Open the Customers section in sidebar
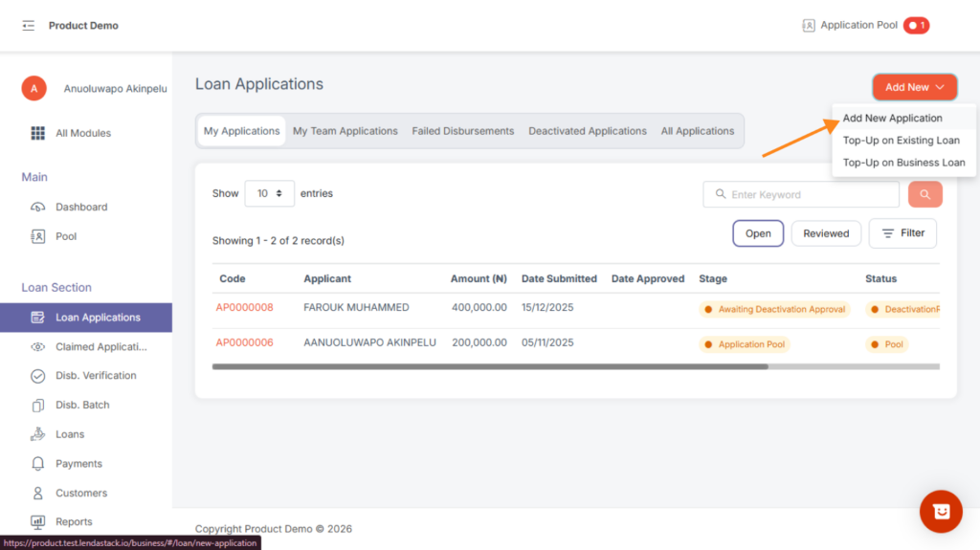This screenshot has height=550, width=980. [x=80, y=494]
